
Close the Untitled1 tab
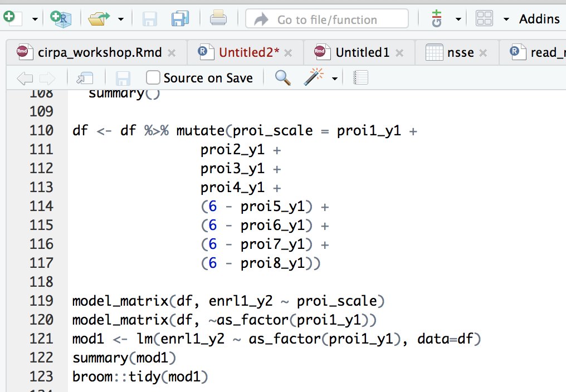399,53
